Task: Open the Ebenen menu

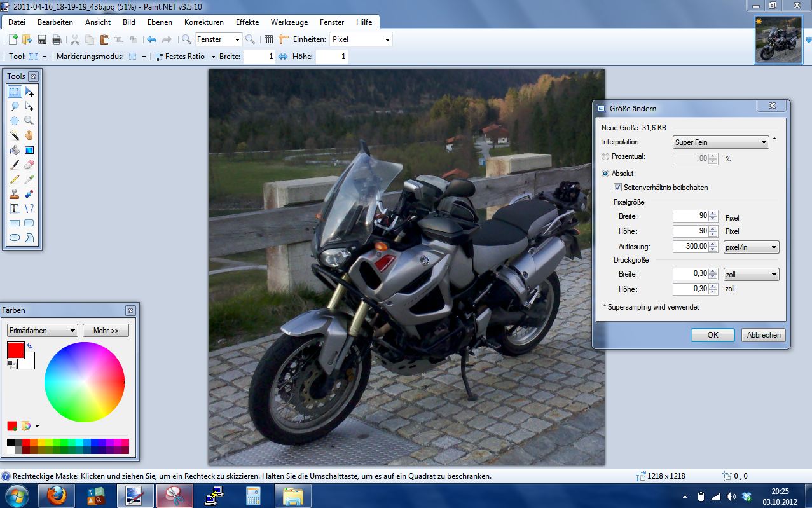Action: click(x=160, y=22)
